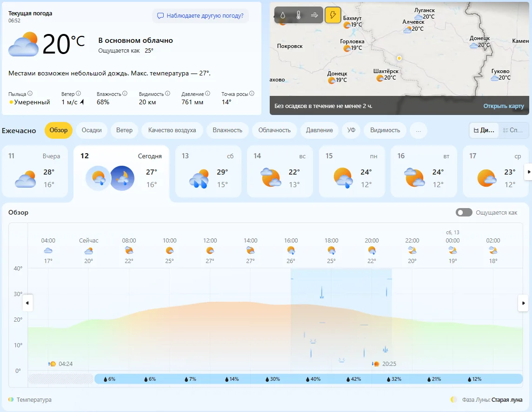Select the Ветер tab
532x412 pixels.
point(124,130)
